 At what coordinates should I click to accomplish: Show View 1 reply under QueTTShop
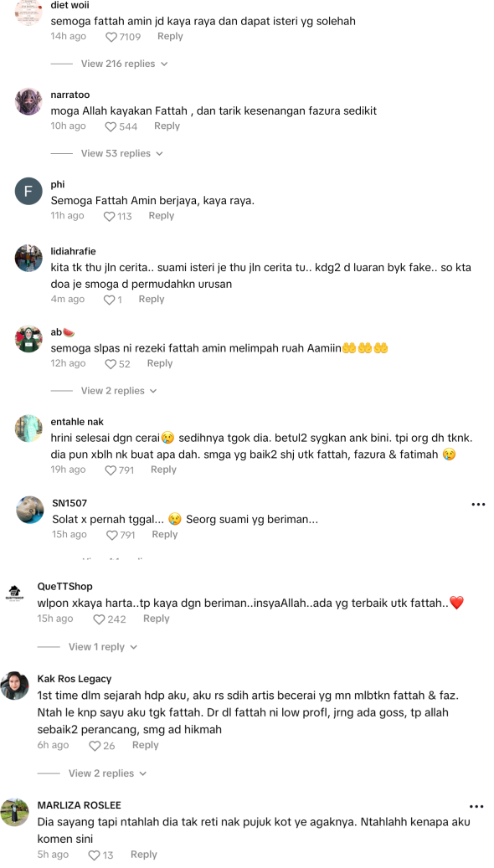[103, 646]
